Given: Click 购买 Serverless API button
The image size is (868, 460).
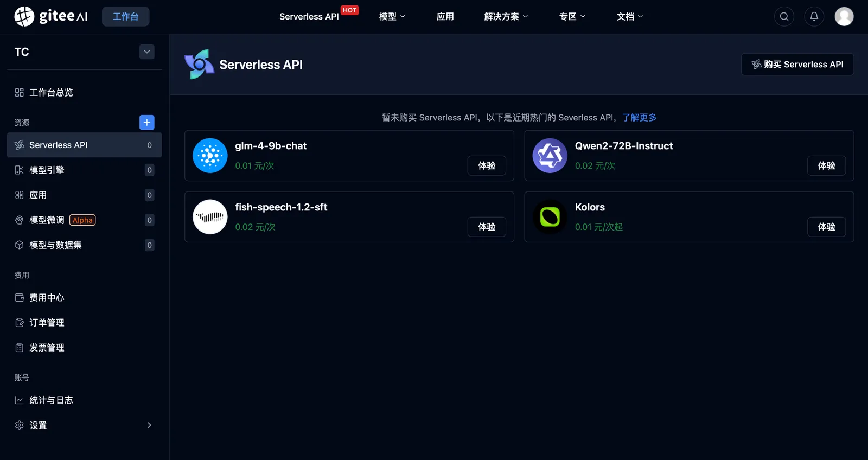Looking at the screenshot, I should [797, 65].
